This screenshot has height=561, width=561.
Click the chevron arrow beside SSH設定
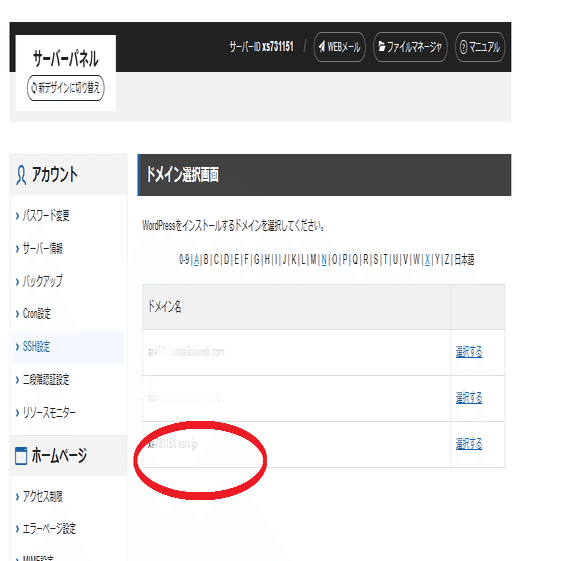coord(17,347)
